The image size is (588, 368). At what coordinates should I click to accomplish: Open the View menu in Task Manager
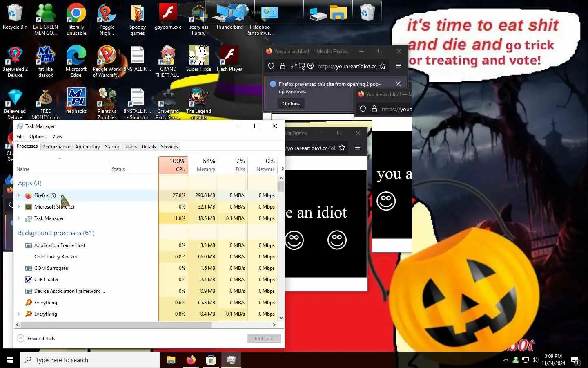point(57,137)
